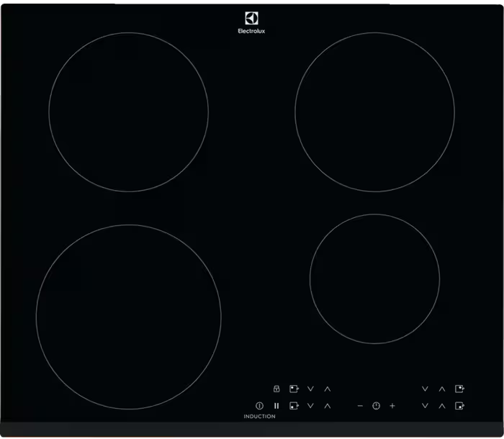Tap the pause (Stop+Go) icon
Viewport: 504px width, 439px height.
click(x=276, y=406)
